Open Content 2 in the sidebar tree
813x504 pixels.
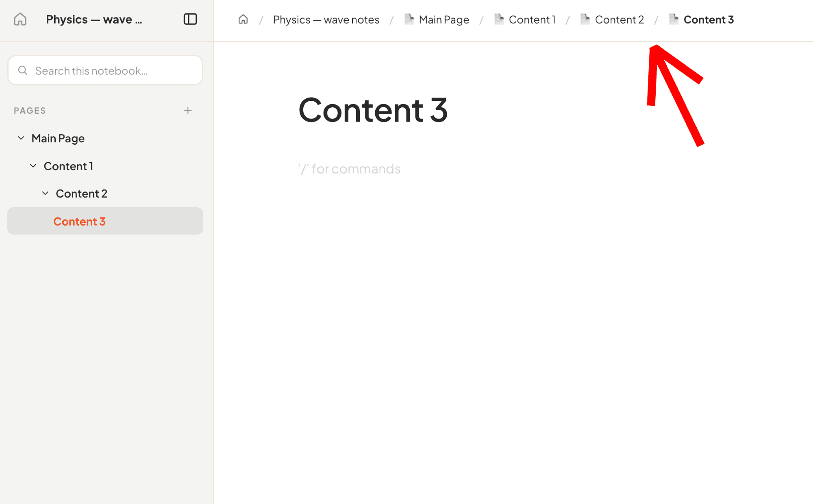81,193
